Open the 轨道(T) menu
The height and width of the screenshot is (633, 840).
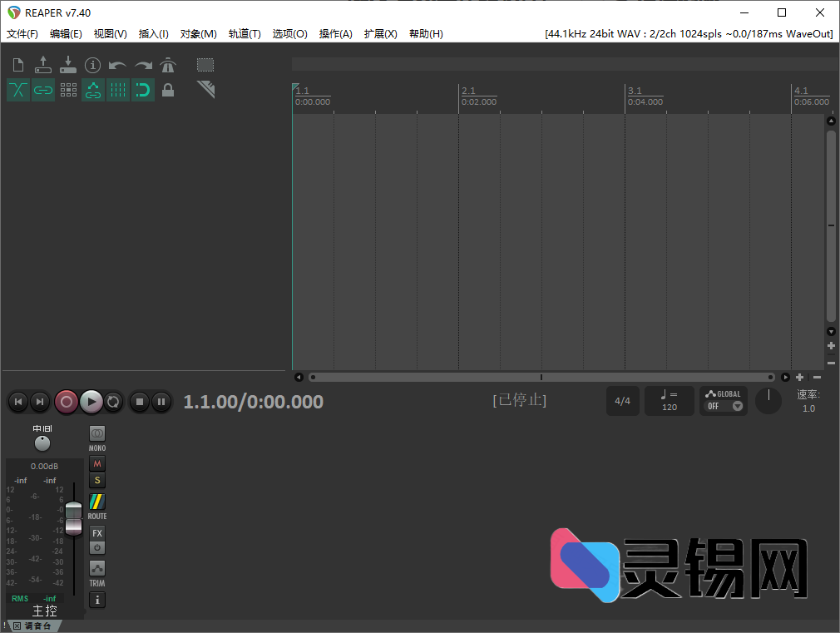click(x=246, y=33)
